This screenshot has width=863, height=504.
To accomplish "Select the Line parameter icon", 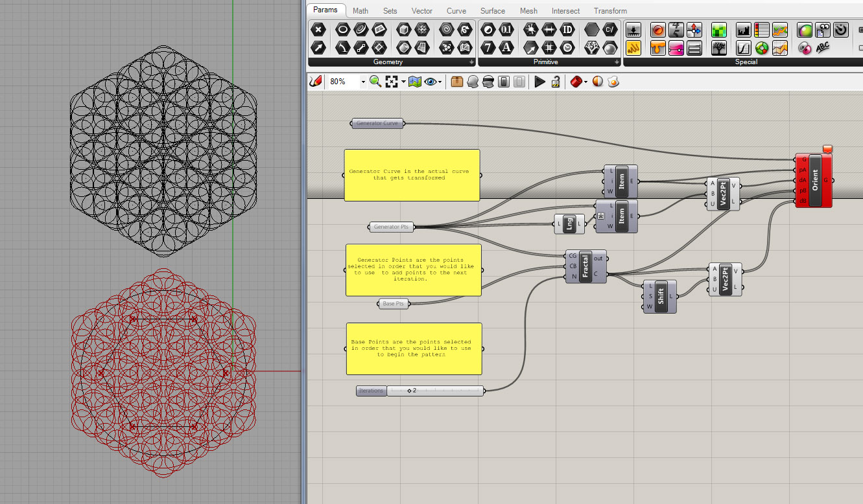I will 361,47.
